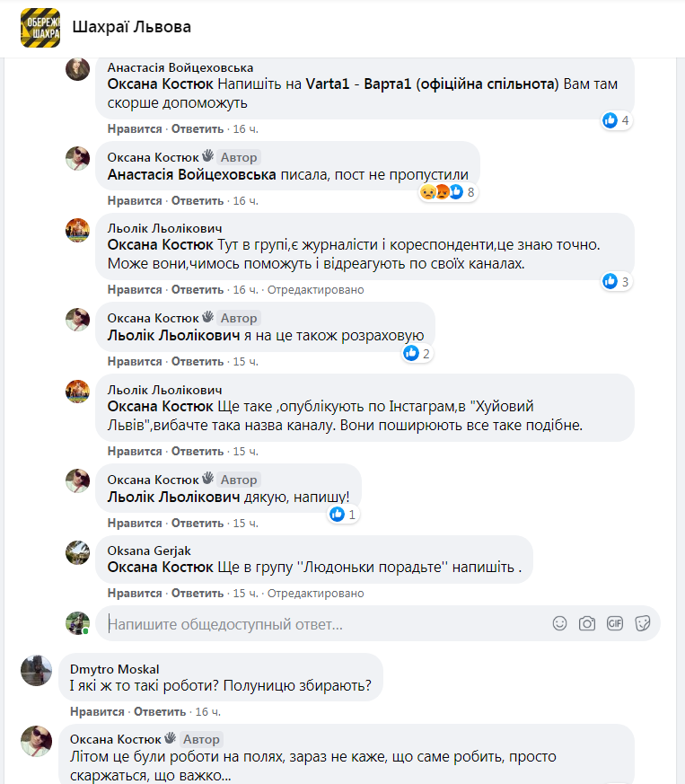Click the Шахраї Львова group title
685x784 pixels.
131,27
